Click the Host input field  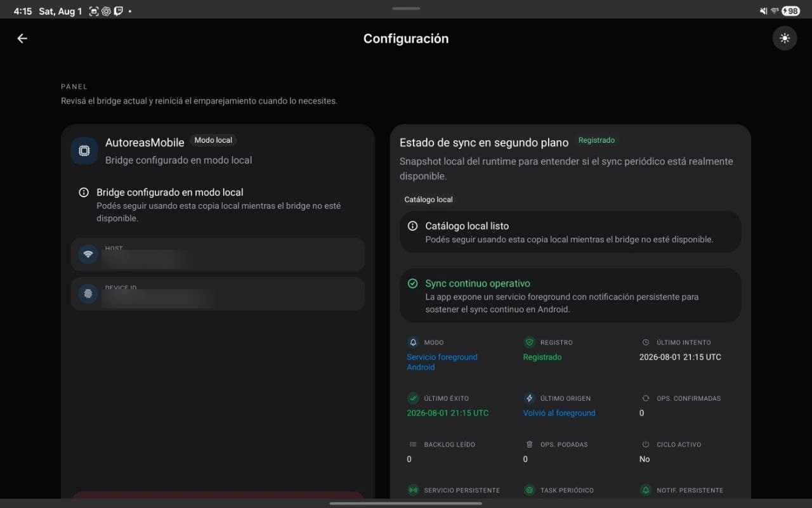(x=218, y=254)
